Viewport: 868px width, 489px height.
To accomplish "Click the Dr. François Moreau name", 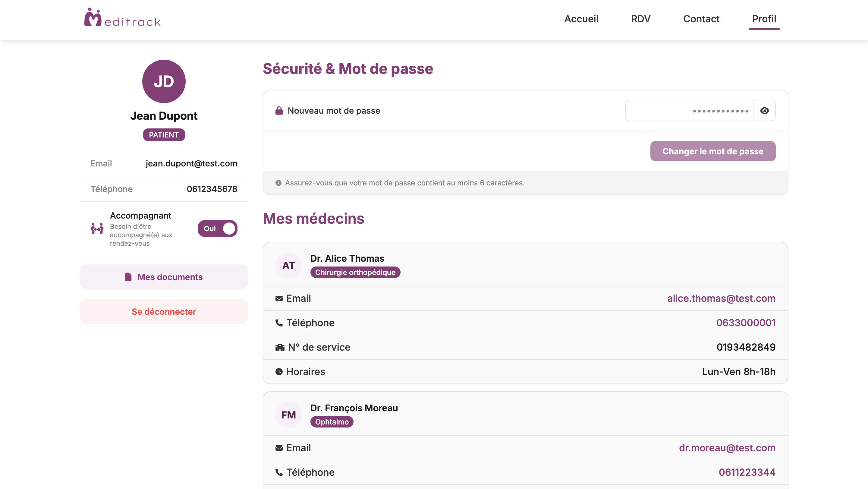I will [354, 408].
